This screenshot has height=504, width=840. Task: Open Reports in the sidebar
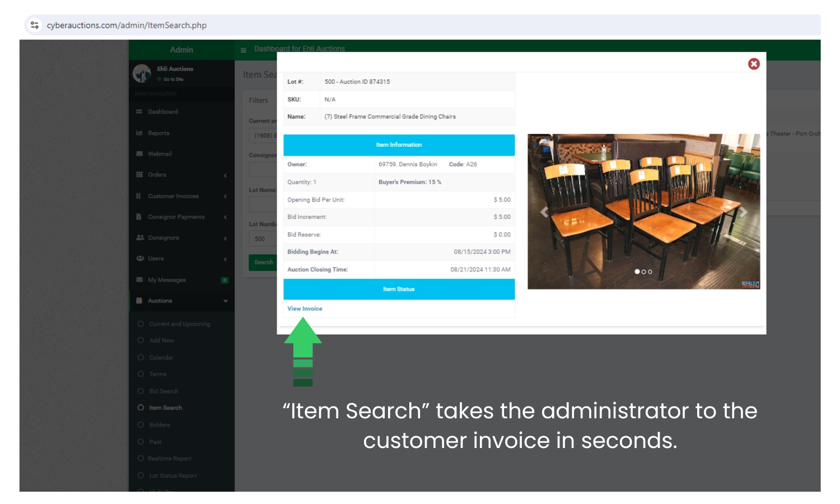158,133
